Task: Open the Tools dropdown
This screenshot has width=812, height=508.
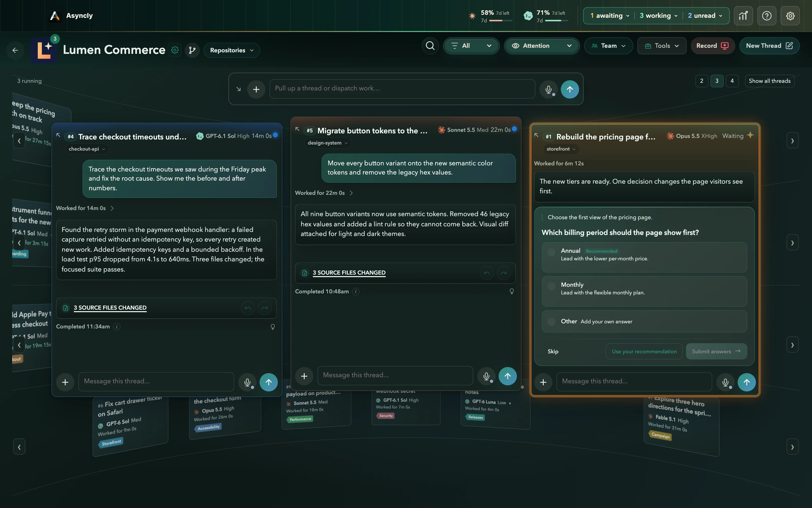Action: pyautogui.click(x=662, y=46)
